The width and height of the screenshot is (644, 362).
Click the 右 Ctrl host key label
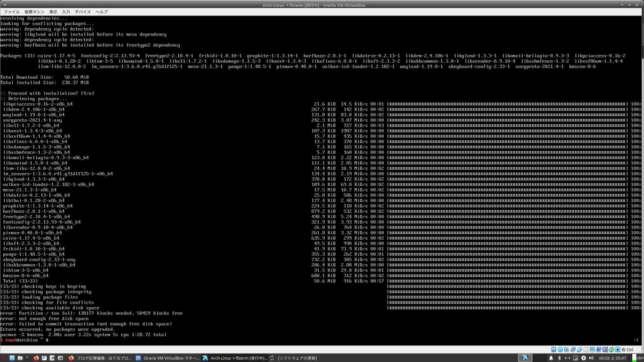pos(627,350)
